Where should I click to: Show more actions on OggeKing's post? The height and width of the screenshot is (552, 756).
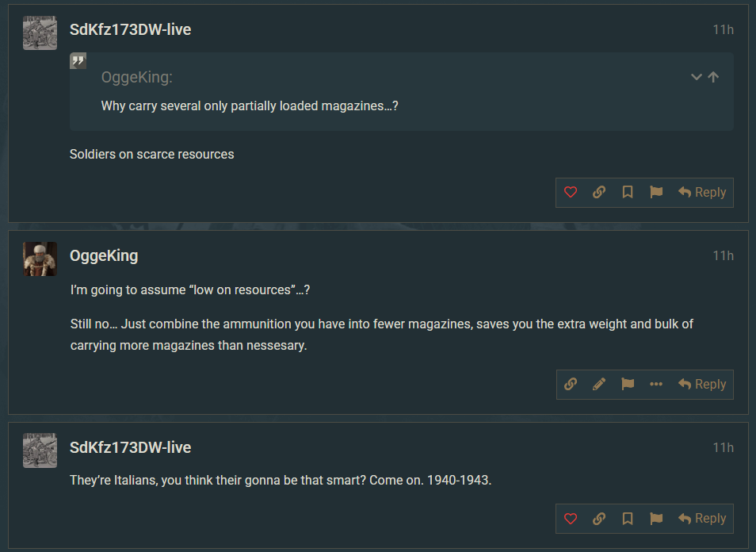(x=656, y=384)
